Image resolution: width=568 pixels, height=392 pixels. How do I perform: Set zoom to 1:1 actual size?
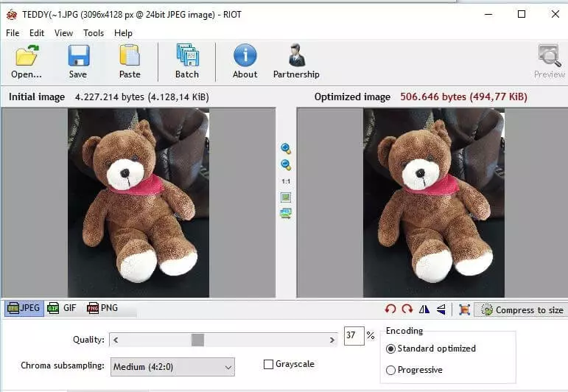[286, 181]
